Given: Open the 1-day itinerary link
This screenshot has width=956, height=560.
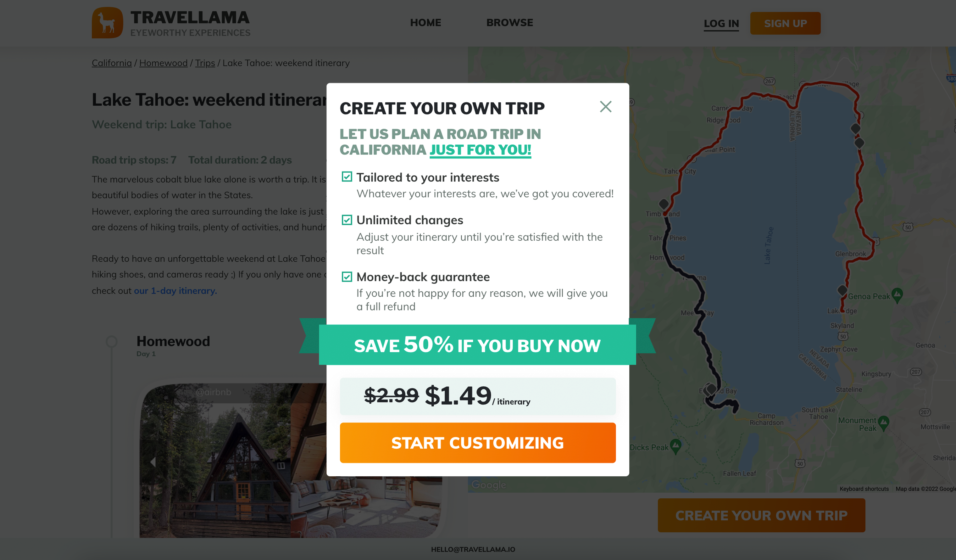Looking at the screenshot, I should (x=175, y=291).
